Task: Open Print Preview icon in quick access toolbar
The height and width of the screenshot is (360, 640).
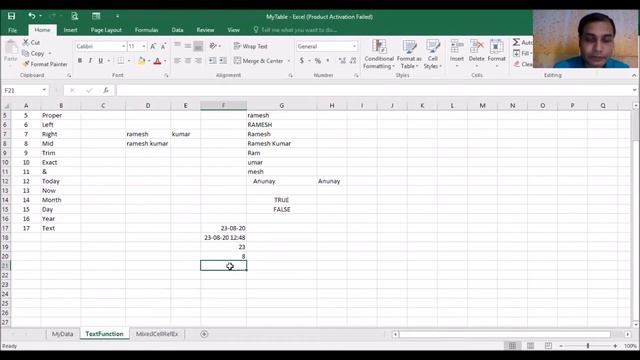Action: [x=75, y=16]
